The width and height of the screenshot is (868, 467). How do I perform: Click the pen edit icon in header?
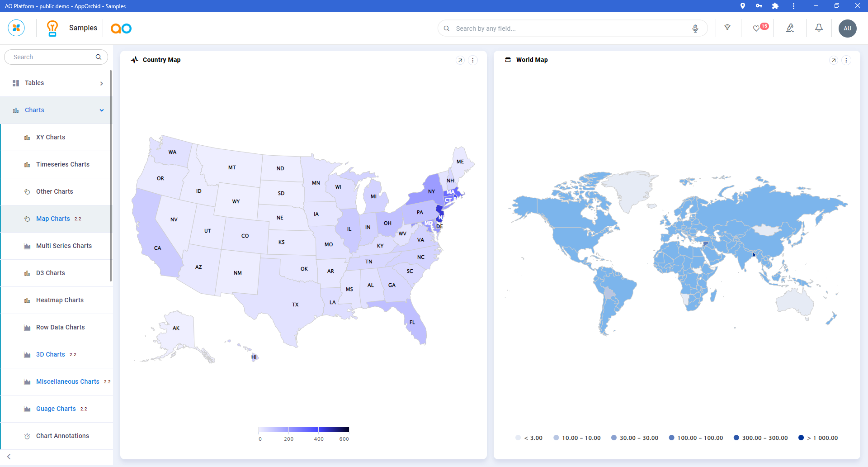click(x=790, y=28)
